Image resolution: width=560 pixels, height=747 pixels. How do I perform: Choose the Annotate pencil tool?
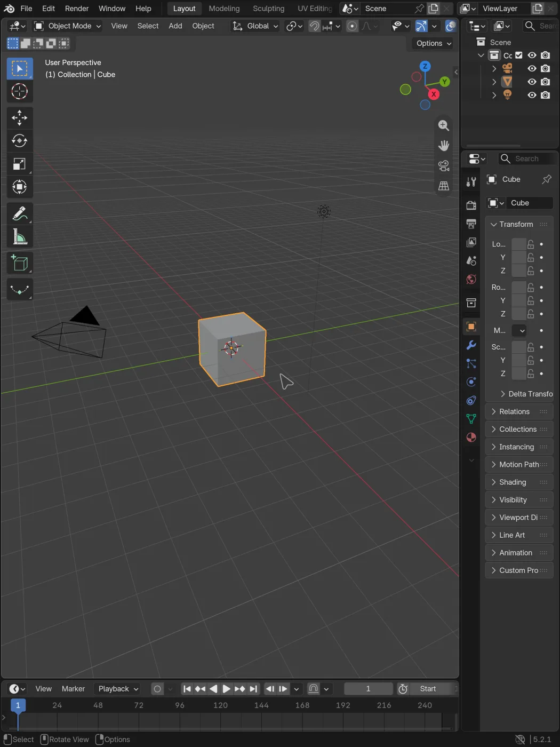(x=20, y=213)
